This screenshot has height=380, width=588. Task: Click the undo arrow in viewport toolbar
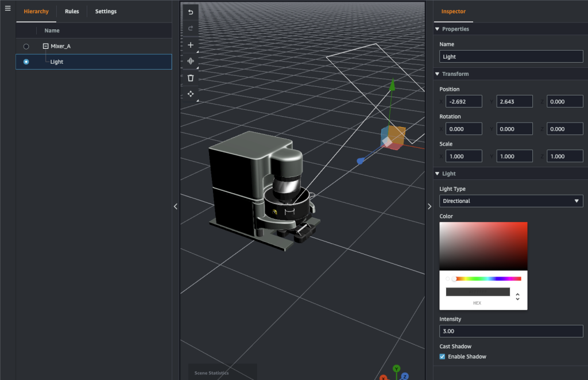pyautogui.click(x=191, y=12)
